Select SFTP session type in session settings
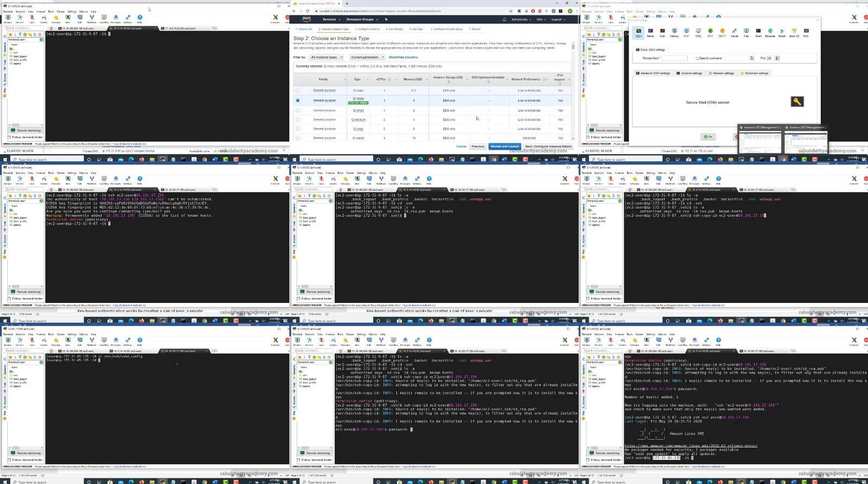This screenshot has width=868, height=484. click(x=722, y=32)
